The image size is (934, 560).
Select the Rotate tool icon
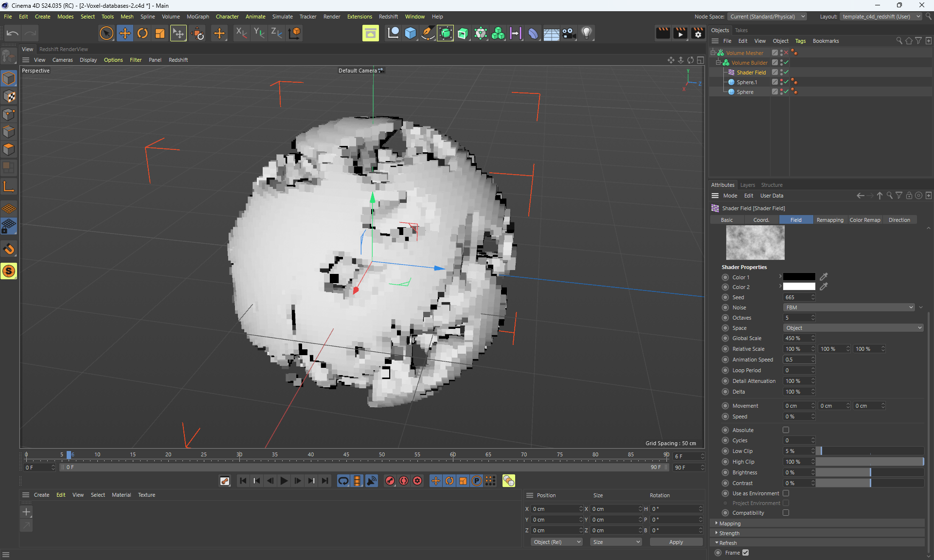click(143, 33)
